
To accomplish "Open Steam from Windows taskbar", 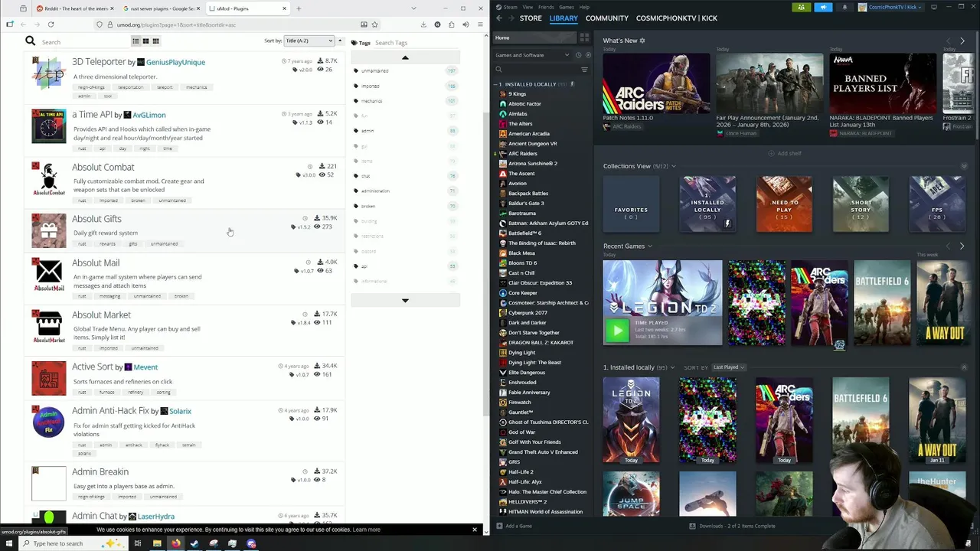I will [194, 543].
